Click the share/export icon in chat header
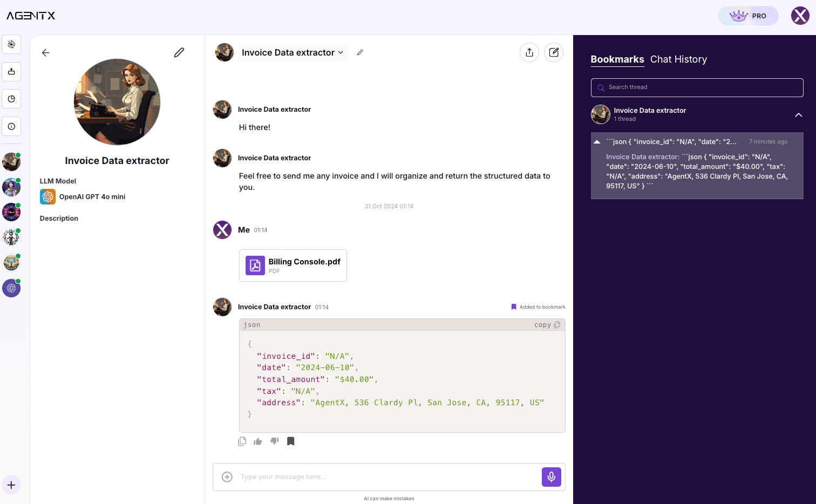This screenshot has height=504, width=816. (529, 52)
